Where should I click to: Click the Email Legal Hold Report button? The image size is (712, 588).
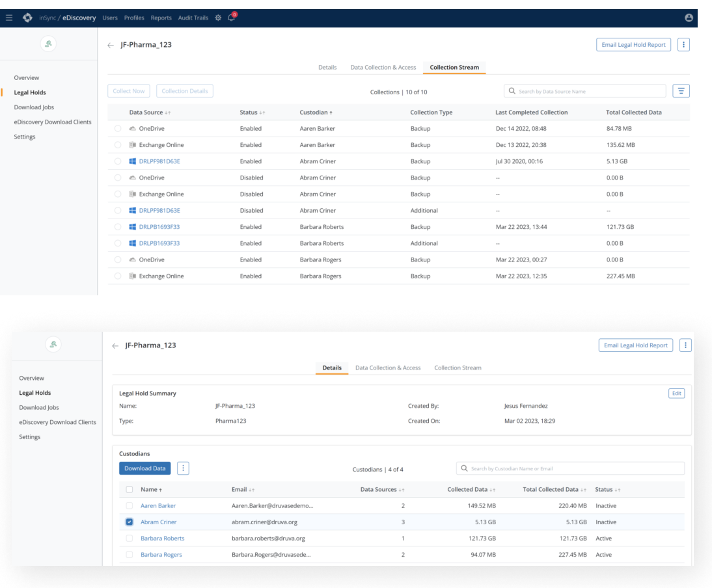pyautogui.click(x=635, y=44)
